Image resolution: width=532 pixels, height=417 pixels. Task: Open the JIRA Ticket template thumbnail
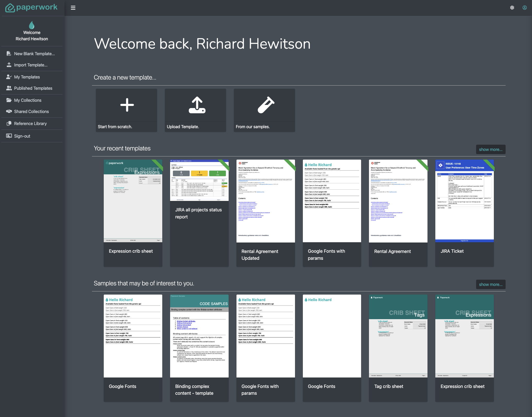pyautogui.click(x=464, y=201)
